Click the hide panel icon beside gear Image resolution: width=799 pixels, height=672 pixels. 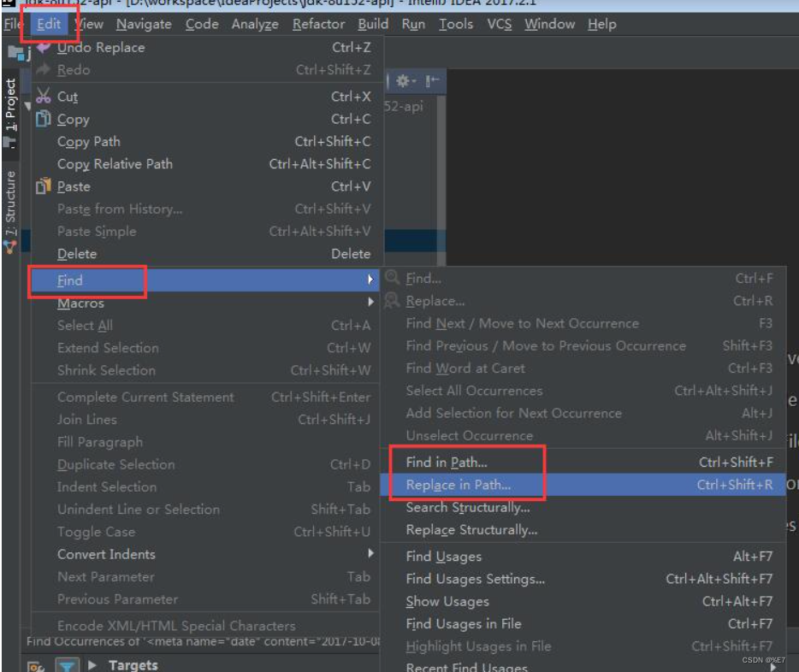pyautogui.click(x=433, y=81)
